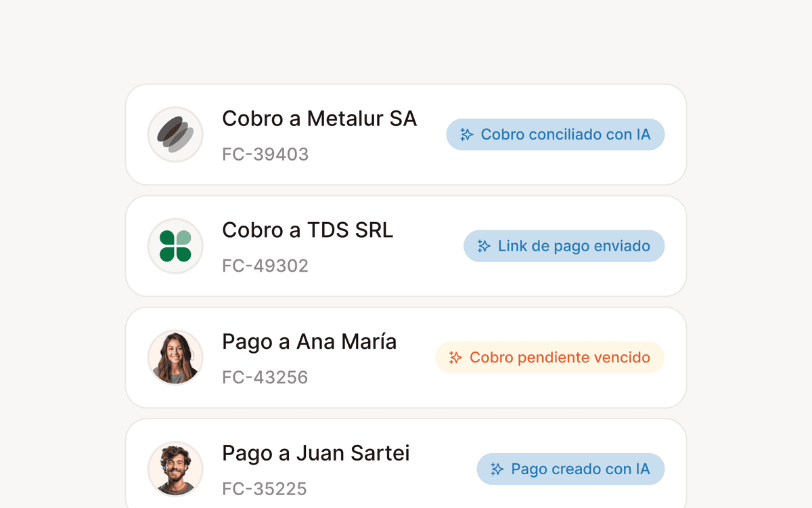The width and height of the screenshot is (812, 508).
Task: Click the 'Cobro pendiente vencido' badge
Action: [550, 357]
